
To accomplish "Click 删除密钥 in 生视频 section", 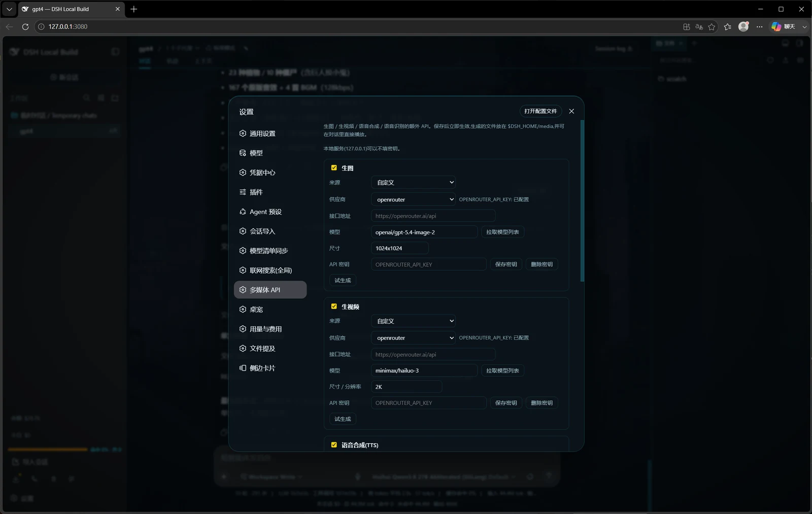I will 542,403.
